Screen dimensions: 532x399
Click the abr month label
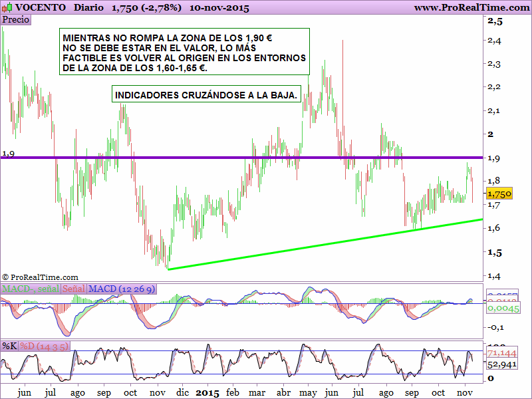[x=283, y=392]
